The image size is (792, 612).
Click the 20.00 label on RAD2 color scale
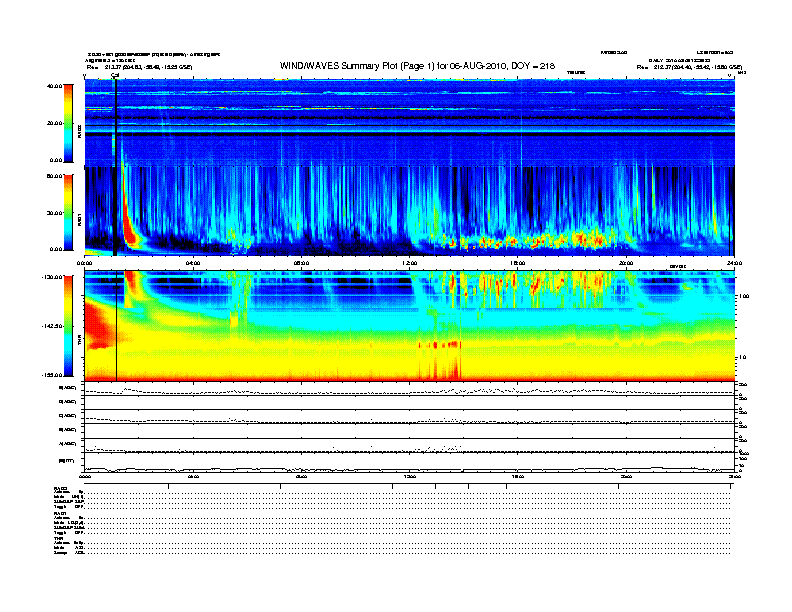(x=54, y=123)
